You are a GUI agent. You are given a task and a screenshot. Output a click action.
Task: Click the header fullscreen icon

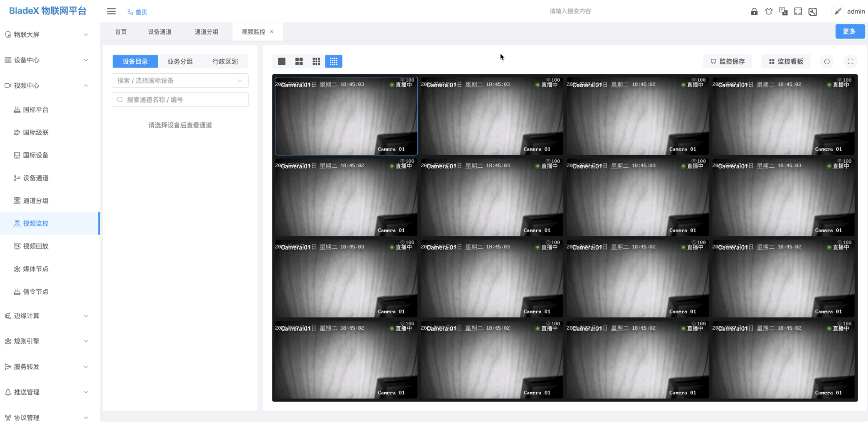[x=798, y=11]
